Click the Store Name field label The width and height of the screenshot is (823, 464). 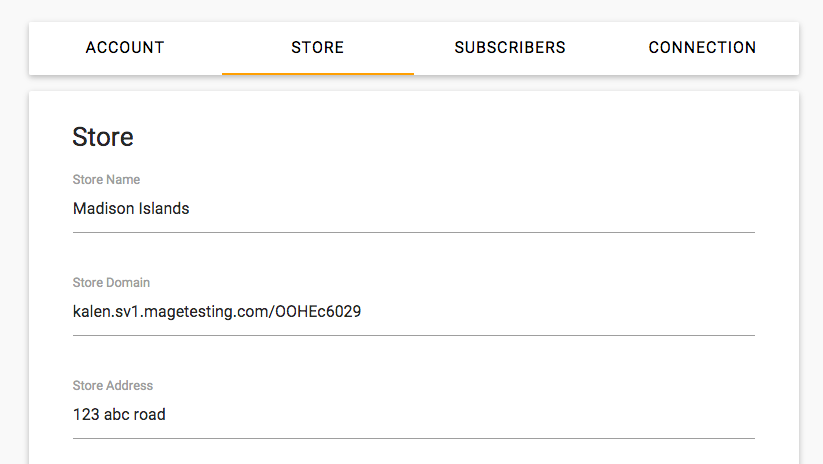(x=106, y=180)
